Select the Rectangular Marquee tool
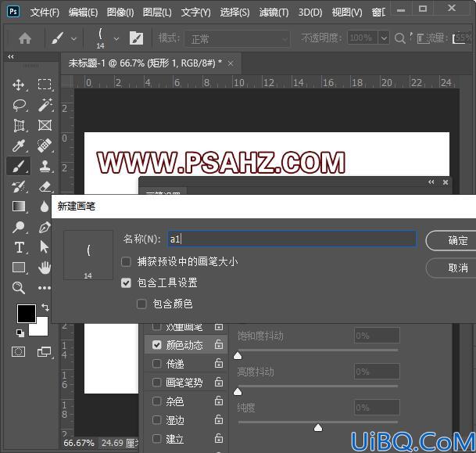 click(x=45, y=84)
